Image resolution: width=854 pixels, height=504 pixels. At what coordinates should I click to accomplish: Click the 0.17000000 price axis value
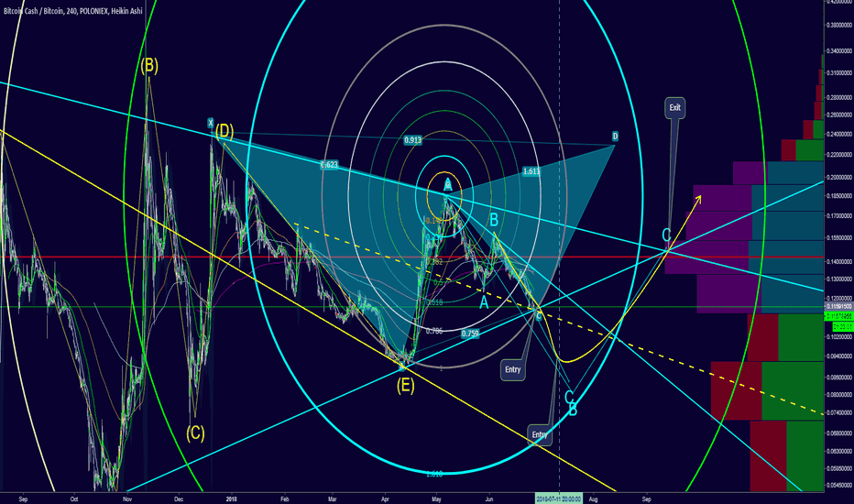coord(839,215)
